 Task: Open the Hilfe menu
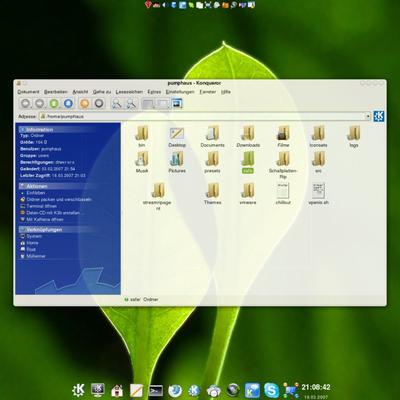[x=226, y=92]
